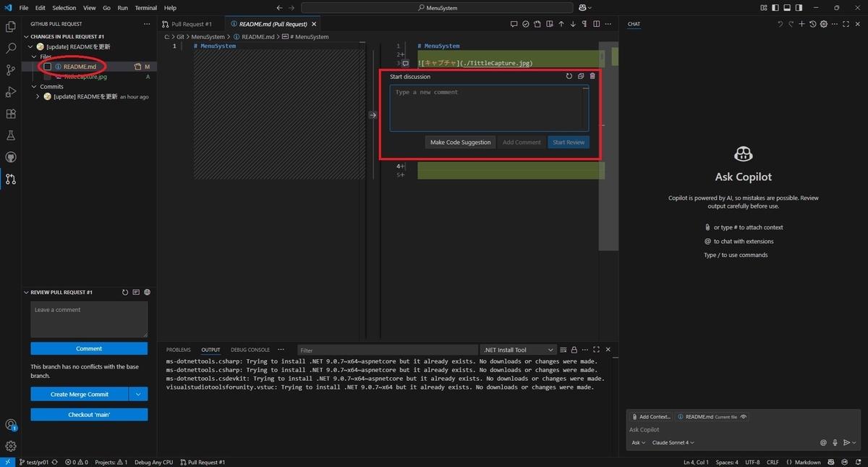868x467 pixels.
Task: Open the Extensions view
Action: tap(11, 114)
